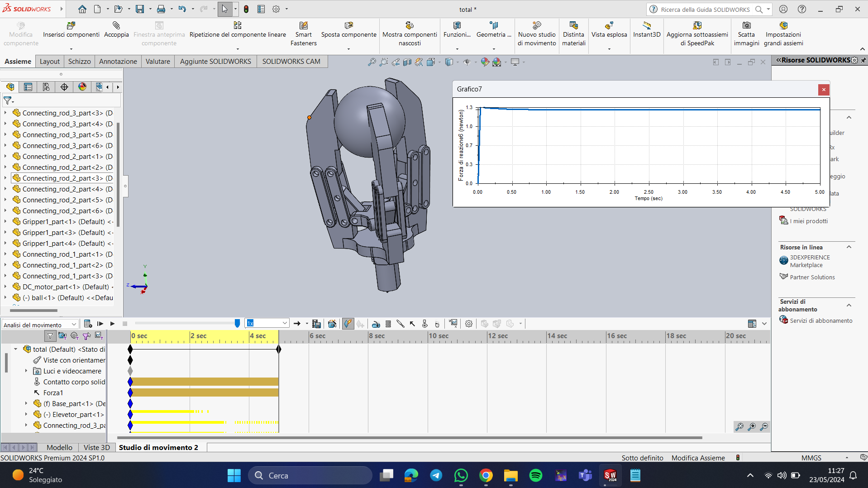This screenshot has height=488, width=868.
Task: Click the Save disk icon
Action: tap(140, 9)
